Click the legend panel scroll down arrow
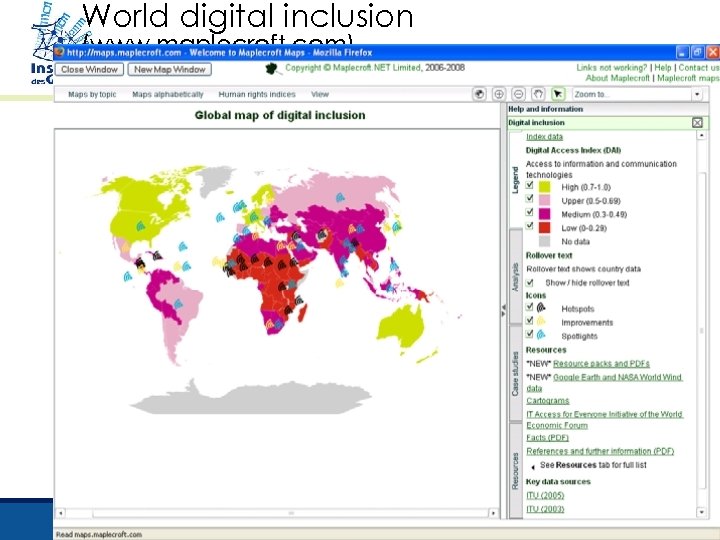The height and width of the screenshot is (540, 720). [x=701, y=512]
